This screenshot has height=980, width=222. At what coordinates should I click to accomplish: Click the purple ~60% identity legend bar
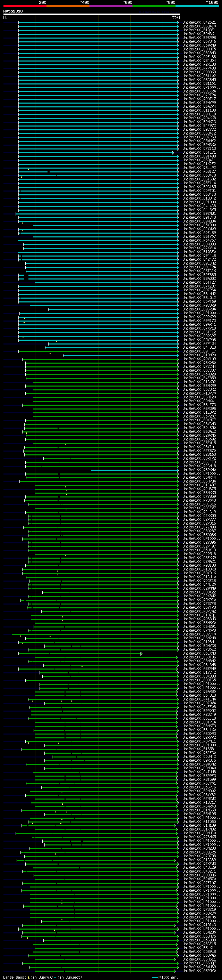pyautogui.click(x=111, y=6)
